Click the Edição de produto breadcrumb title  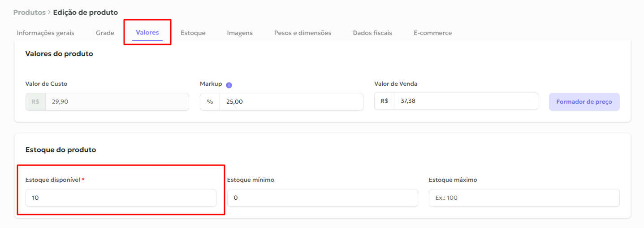[85, 13]
